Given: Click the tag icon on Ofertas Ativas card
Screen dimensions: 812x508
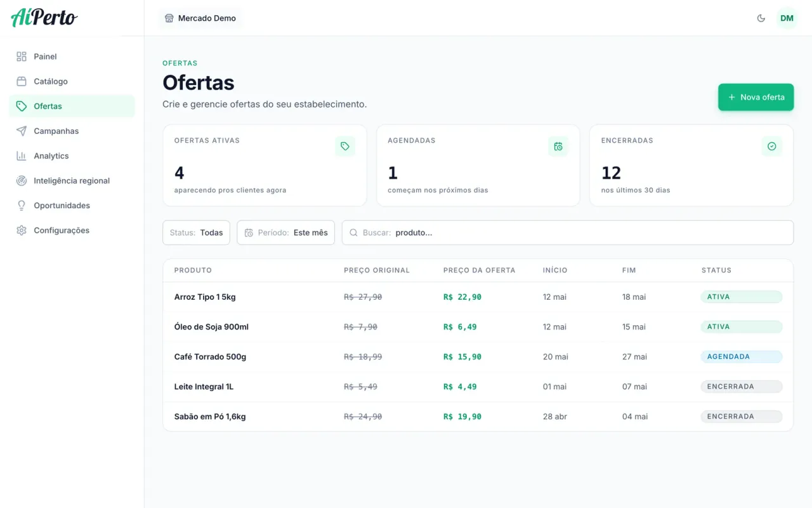Looking at the screenshot, I should coord(345,146).
